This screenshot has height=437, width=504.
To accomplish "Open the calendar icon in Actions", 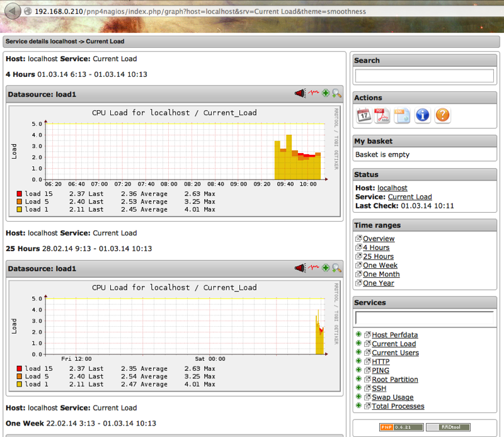I will 364,115.
